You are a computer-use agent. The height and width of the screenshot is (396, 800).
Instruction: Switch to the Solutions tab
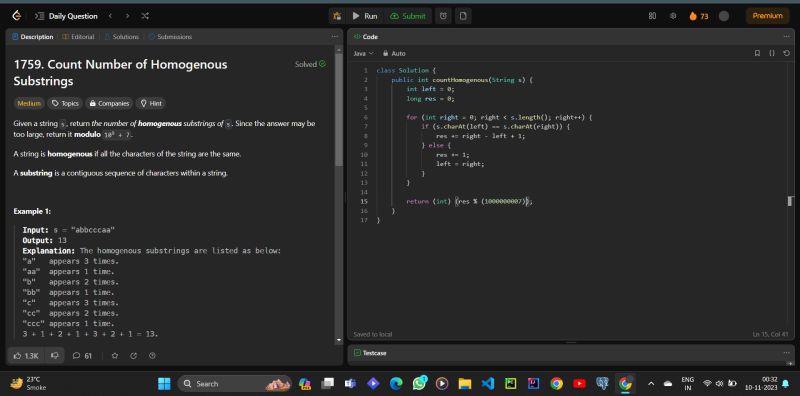pyautogui.click(x=122, y=37)
